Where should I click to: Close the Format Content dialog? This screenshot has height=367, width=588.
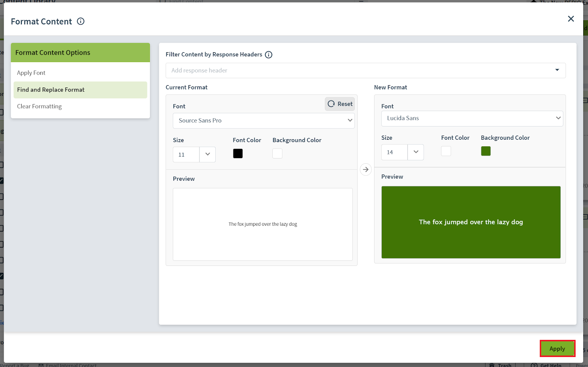(x=571, y=19)
